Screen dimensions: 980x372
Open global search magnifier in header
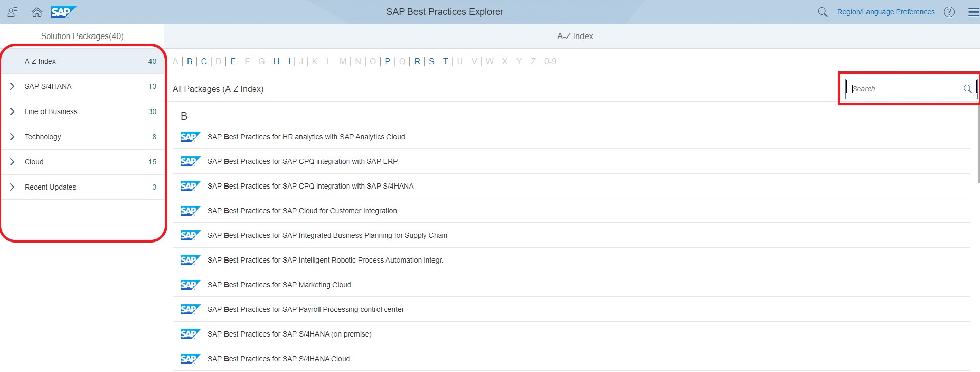coord(822,12)
